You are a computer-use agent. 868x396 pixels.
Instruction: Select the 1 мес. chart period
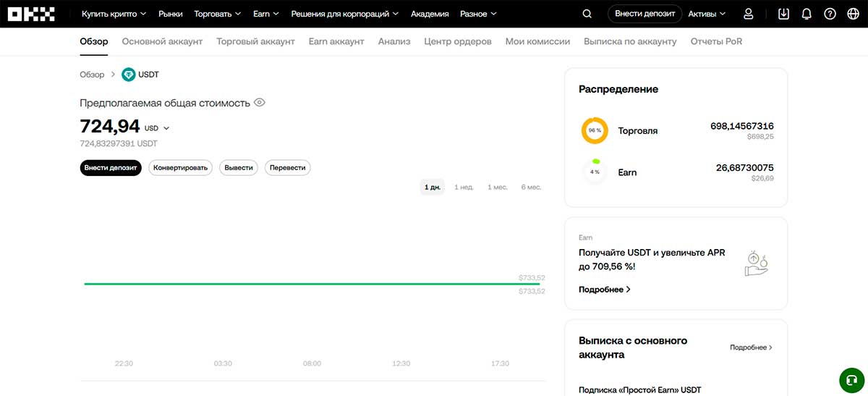[498, 188]
